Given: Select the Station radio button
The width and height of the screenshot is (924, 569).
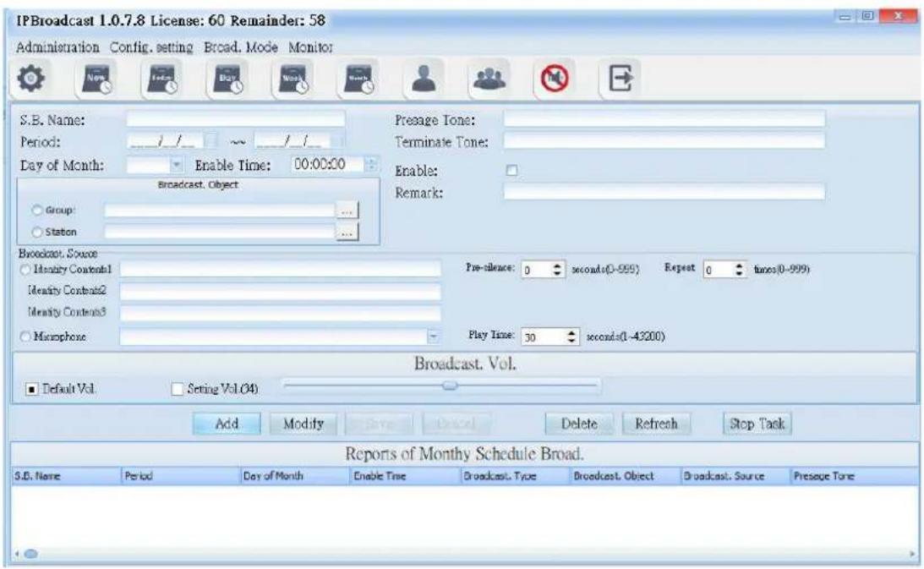Looking at the screenshot, I should tap(37, 232).
